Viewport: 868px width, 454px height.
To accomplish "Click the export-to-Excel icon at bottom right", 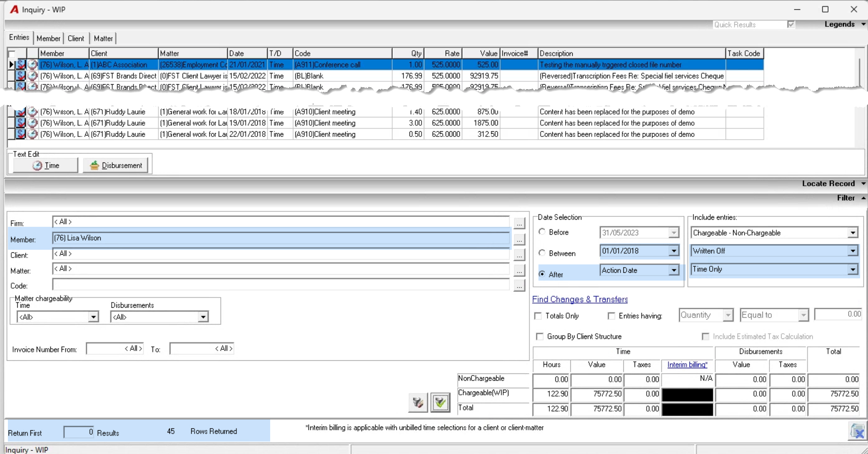I will 857,431.
